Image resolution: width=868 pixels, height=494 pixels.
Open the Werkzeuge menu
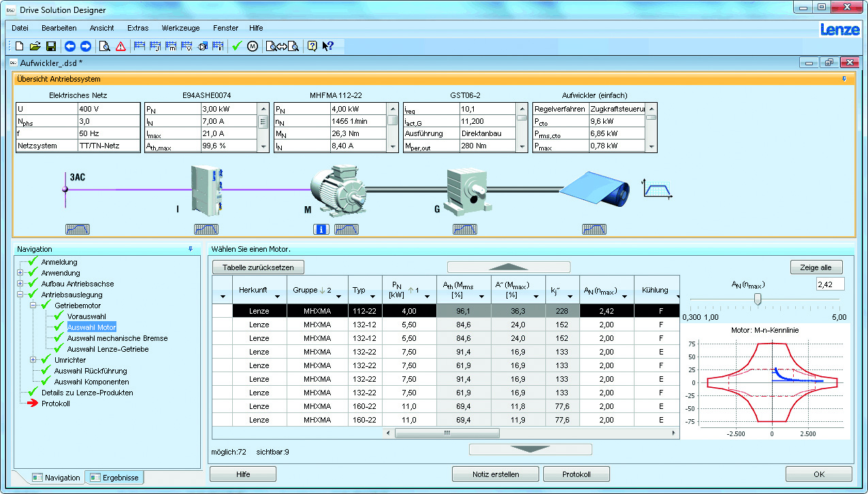coord(180,28)
